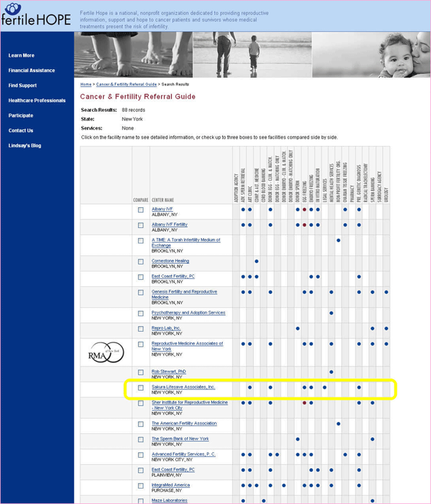Click the fertileHOPE logo

36,15
